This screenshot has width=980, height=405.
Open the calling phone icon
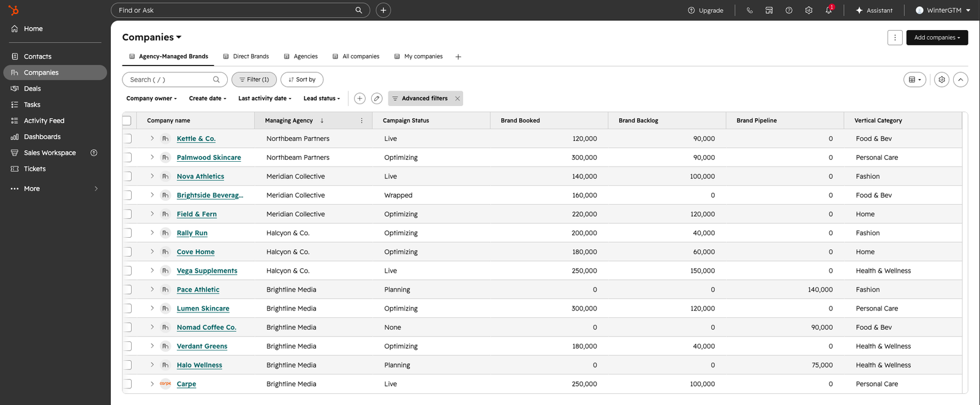coord(750,10)
